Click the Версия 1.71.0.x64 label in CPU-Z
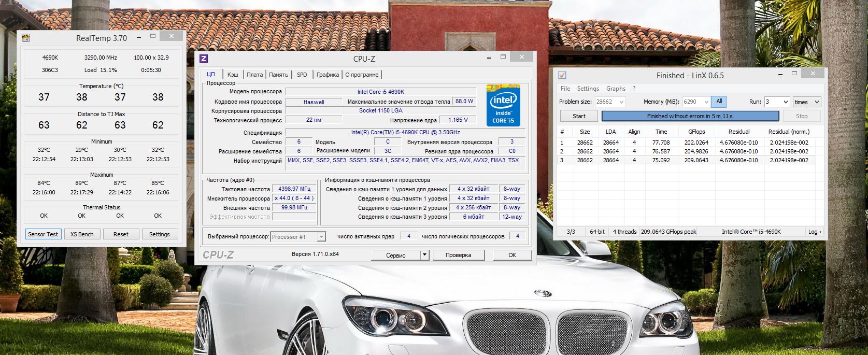The height and width of the screenshot is (355, 868). pyautogui.click(x=315, y=254)
